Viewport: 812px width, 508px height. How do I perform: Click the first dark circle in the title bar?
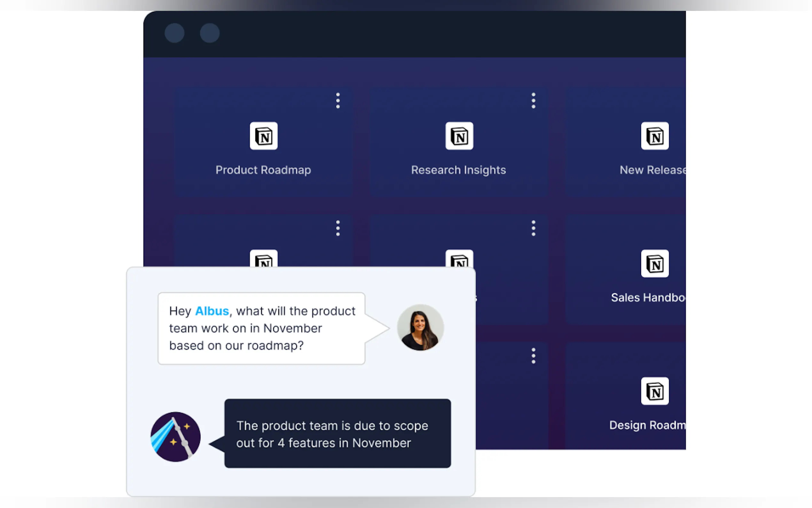tap(175, 33)
